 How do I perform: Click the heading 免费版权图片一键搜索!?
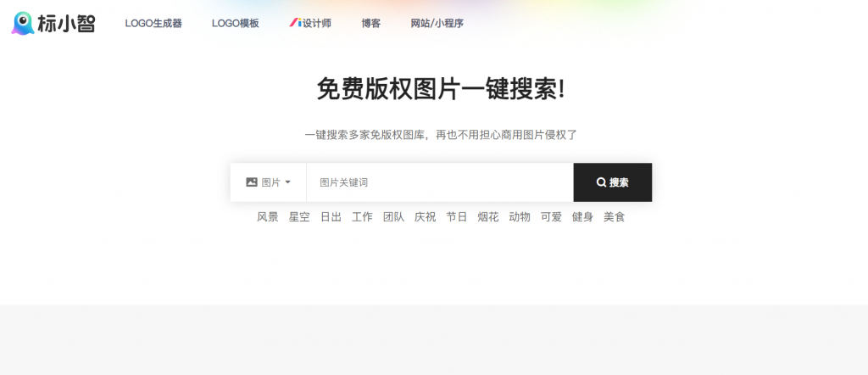441,88
